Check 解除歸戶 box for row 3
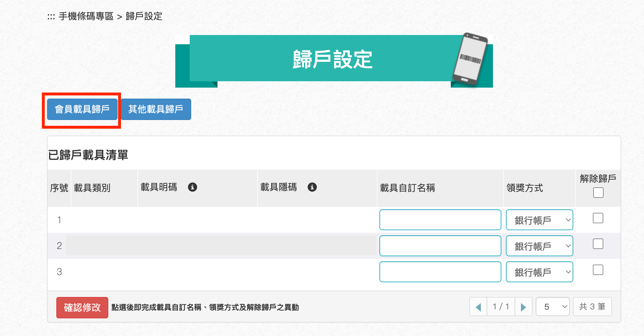This screenshot has width=644, height=336. click(x=598, y=270)
